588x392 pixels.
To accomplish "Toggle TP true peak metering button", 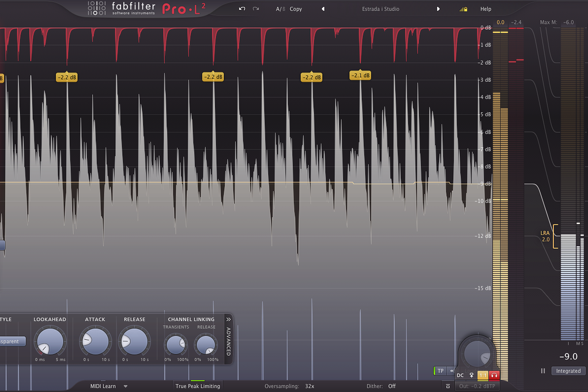I will click(x=440, y=371).
